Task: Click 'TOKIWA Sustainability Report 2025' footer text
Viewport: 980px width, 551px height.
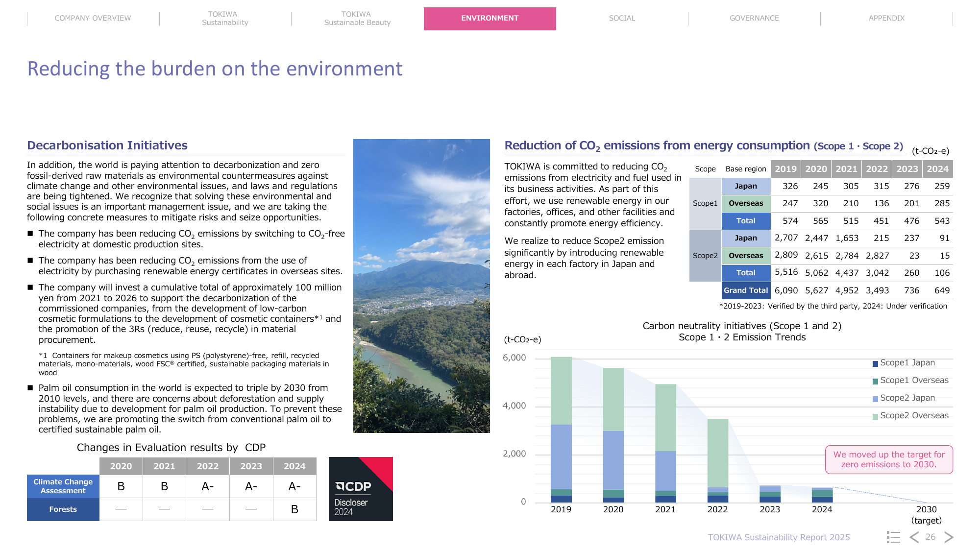Action: point(779,537)
